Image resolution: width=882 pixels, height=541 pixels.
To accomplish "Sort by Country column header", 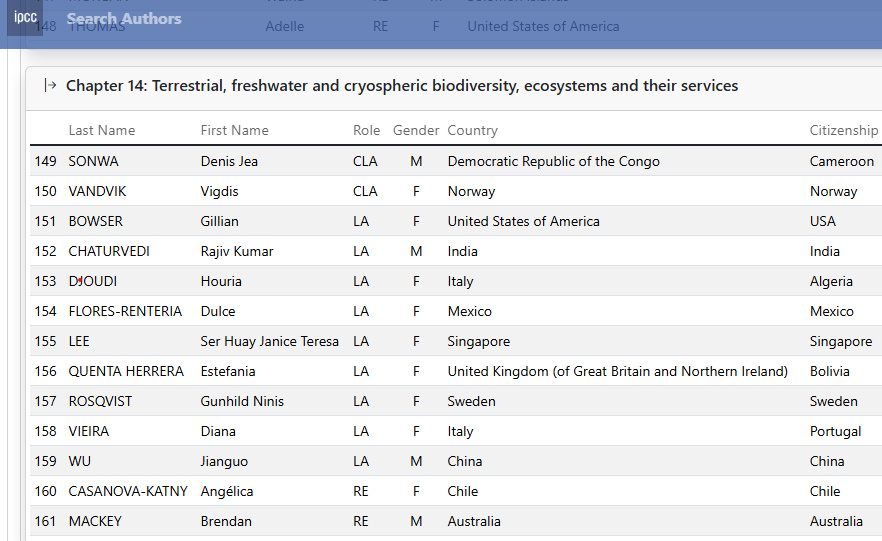I will click(x=472, y=130).
